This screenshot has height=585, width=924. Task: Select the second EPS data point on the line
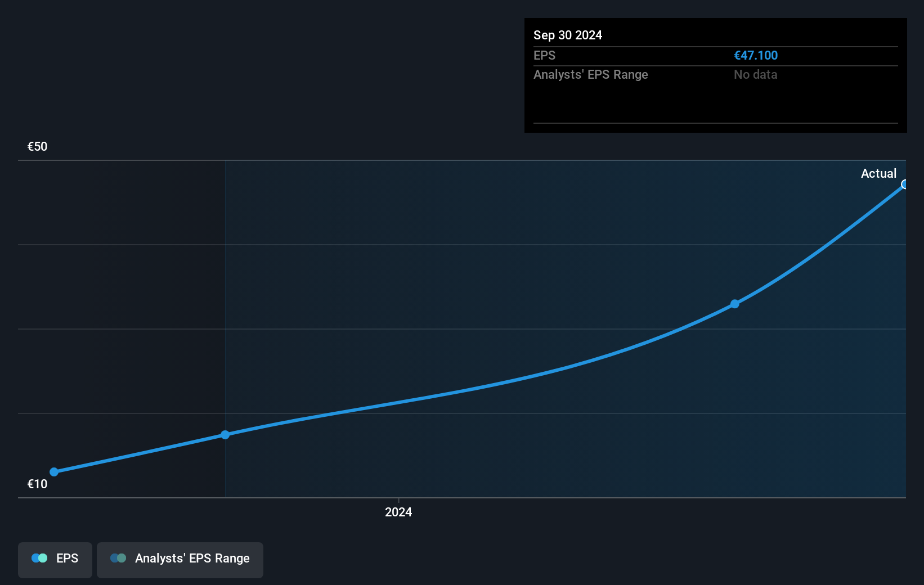[x=225, y=435]
